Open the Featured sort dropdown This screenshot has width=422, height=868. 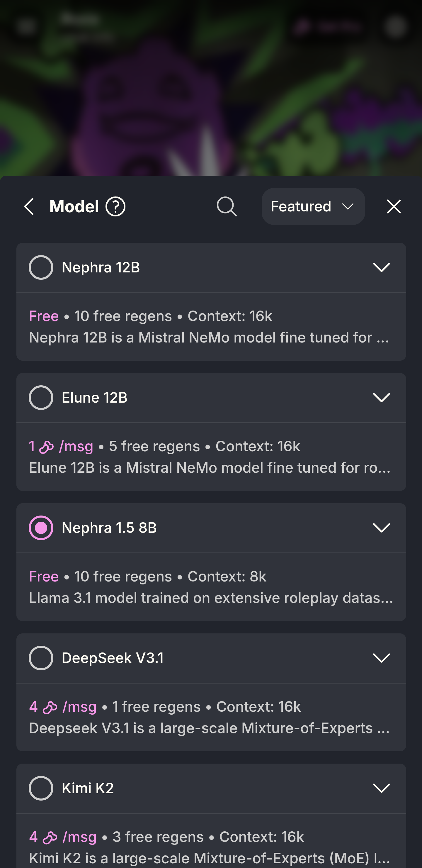coord(313,206)
